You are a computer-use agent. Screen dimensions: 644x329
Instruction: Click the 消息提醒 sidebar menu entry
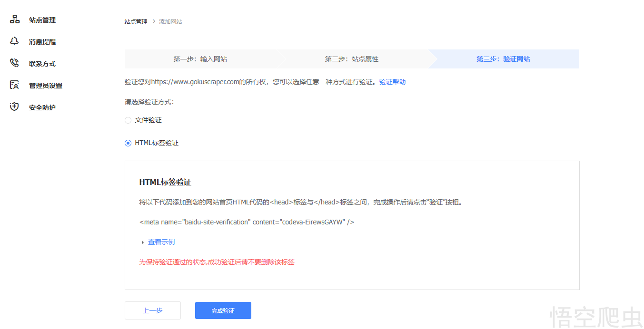(x=41, y=41)
